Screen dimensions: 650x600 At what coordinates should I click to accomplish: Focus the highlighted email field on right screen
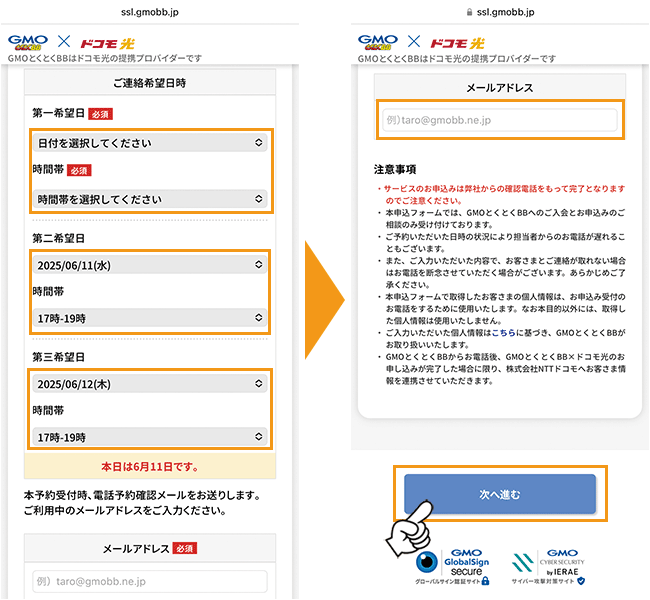pos(499,120)
